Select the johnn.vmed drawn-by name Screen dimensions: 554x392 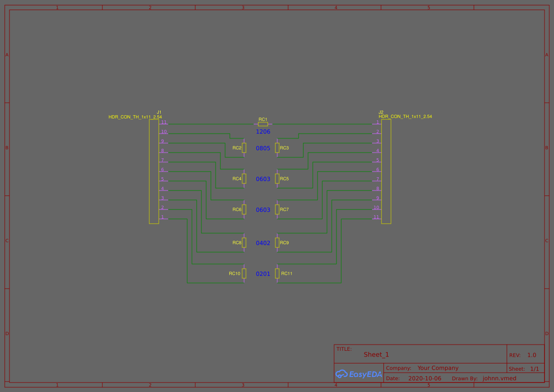(500, 378)
